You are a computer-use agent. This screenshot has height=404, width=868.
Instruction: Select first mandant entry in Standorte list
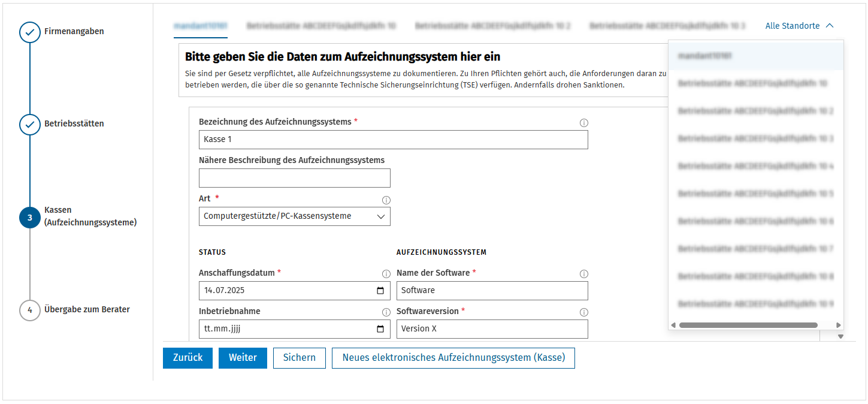pos(756,56)
